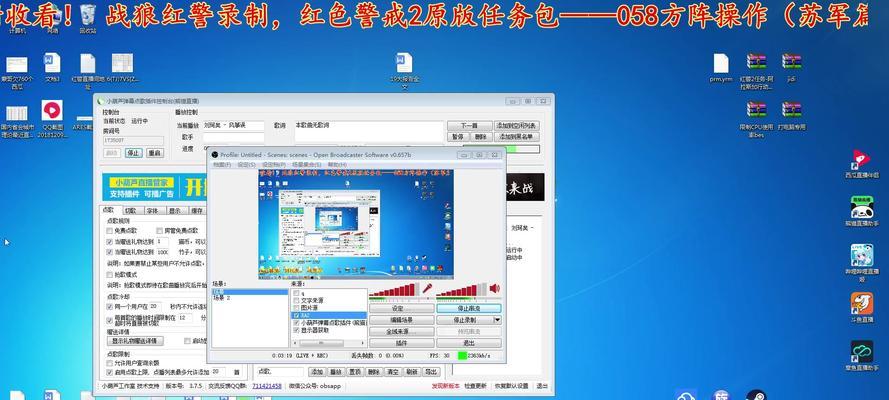Click the 全域来源 button in OBS

click(401, 331)
